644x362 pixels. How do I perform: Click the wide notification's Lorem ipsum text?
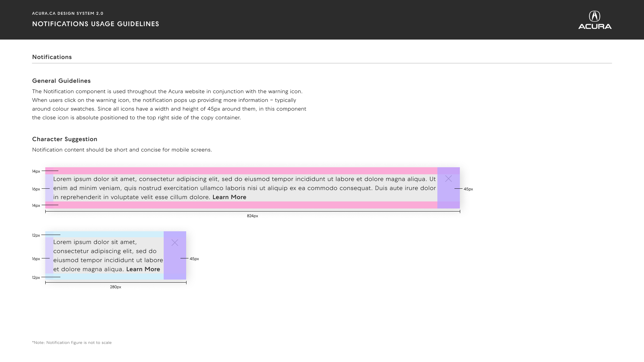(x=245, y=188)
